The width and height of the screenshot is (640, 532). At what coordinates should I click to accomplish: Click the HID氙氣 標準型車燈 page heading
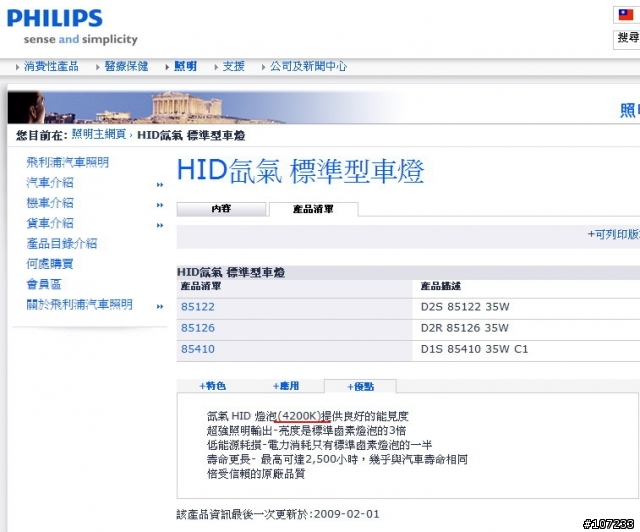(301, 171)
